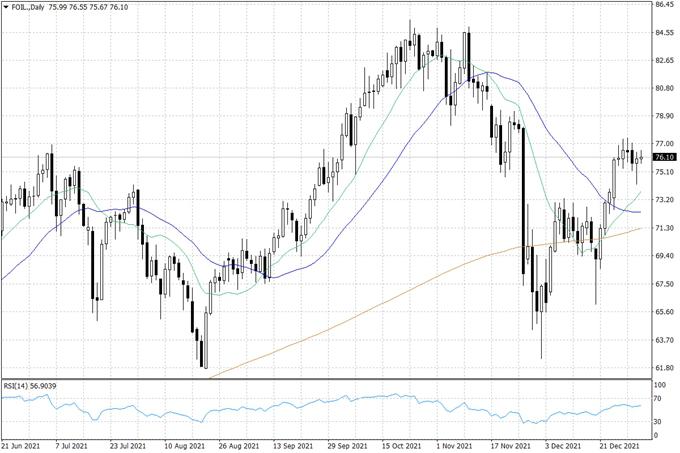Image resolution: width=680 pixels, height=453 pixels.
Task: Click the FOIL.,Daily chart title
Action: 29,8
